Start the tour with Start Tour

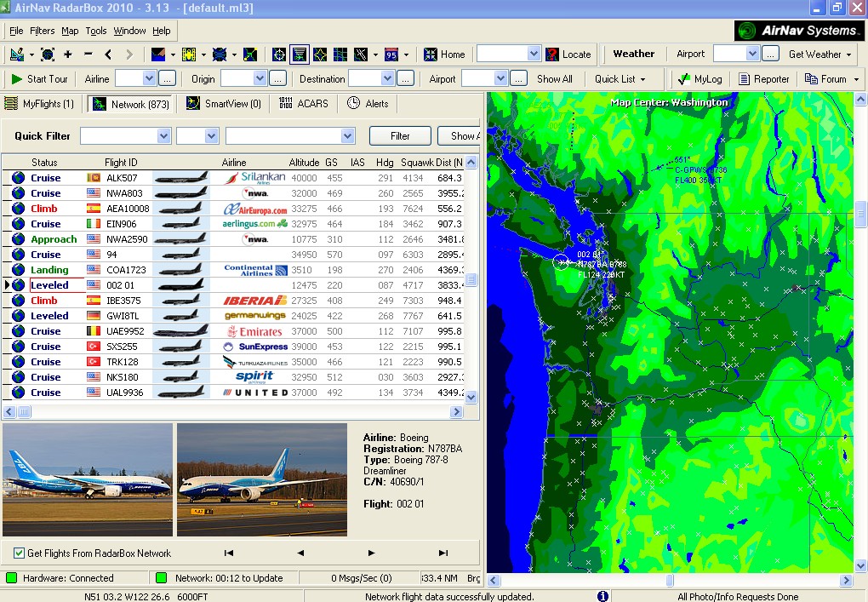coord(39,79)
